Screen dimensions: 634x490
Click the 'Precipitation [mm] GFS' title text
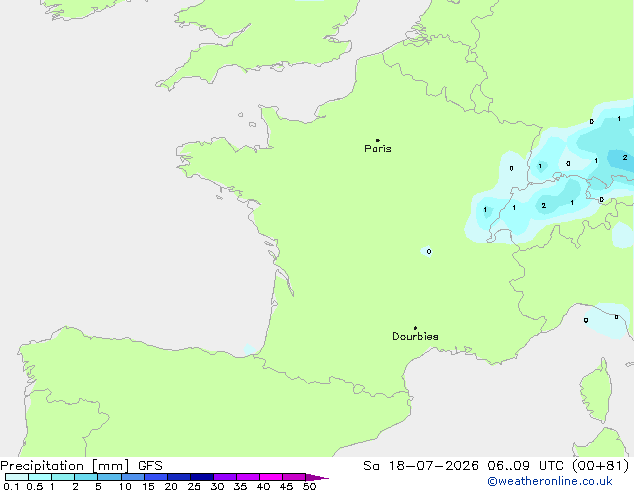(81, 466)
